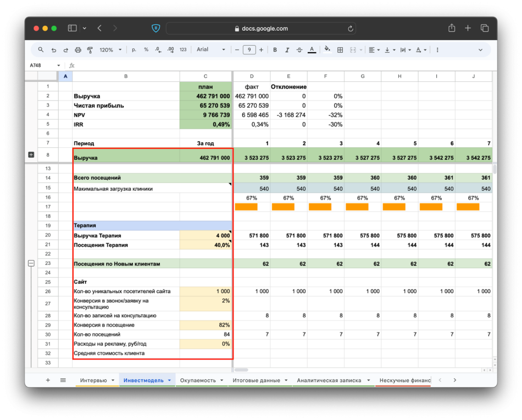Collapse row group with minus button at row 23
The width and height of the screenshot is (522, 420).
31,263
